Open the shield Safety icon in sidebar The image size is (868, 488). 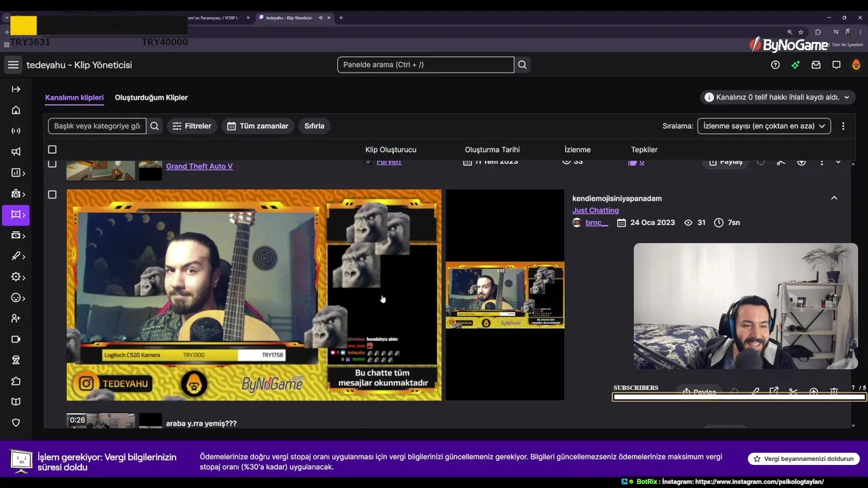point(16,423)
